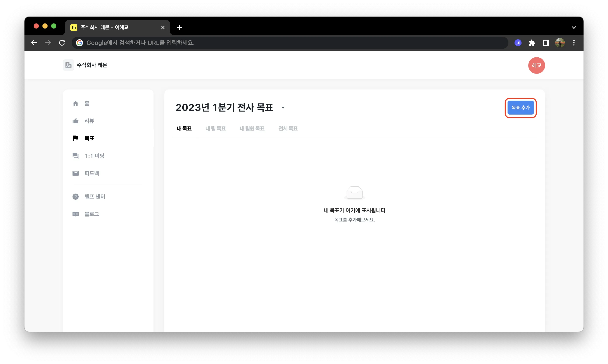Click the building icon next to 주식회사 레몬
The image size is (608, 364).
68,65
